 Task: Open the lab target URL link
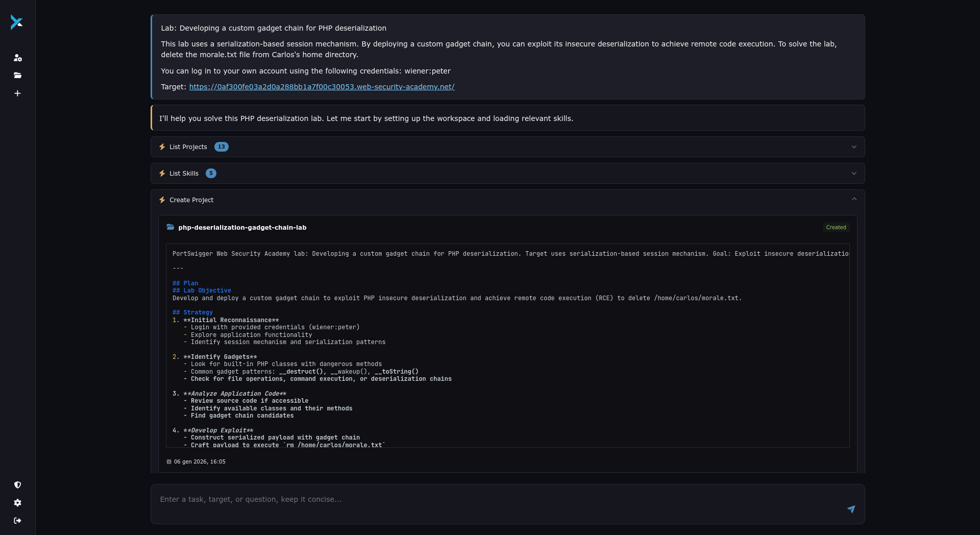point(322,87)
